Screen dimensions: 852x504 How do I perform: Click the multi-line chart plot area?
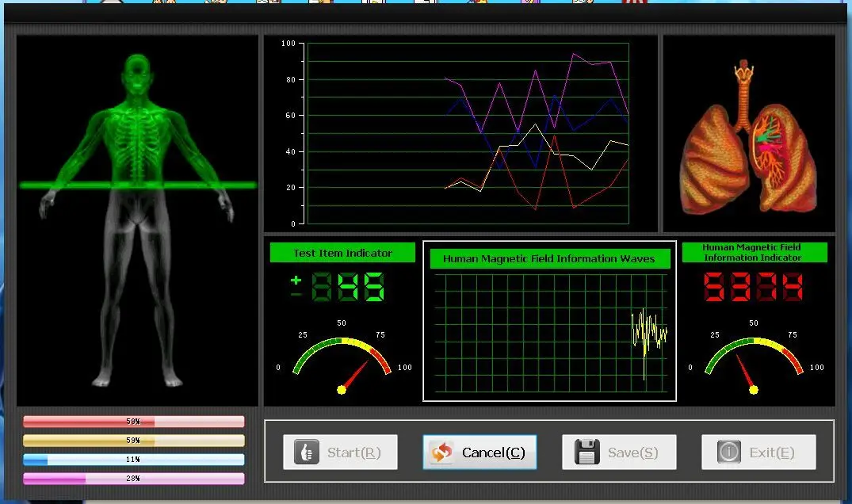[468, 133]
